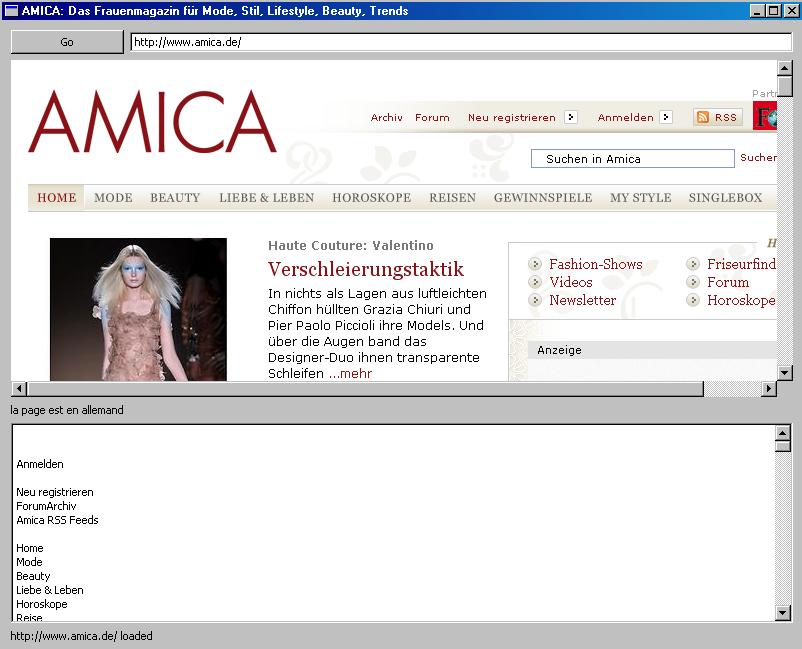Click bullet icon beside Newsletter

535,300
